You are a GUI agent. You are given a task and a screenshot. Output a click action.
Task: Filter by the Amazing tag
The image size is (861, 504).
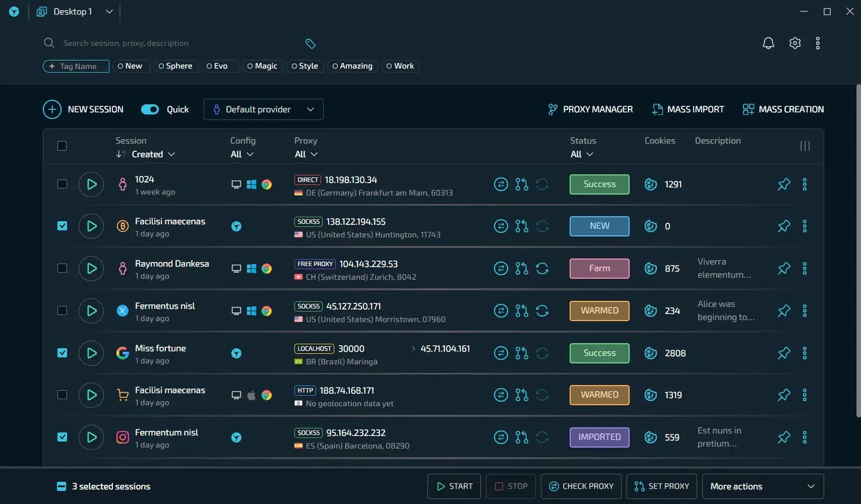pyautogui.click(x=352, y=66)
